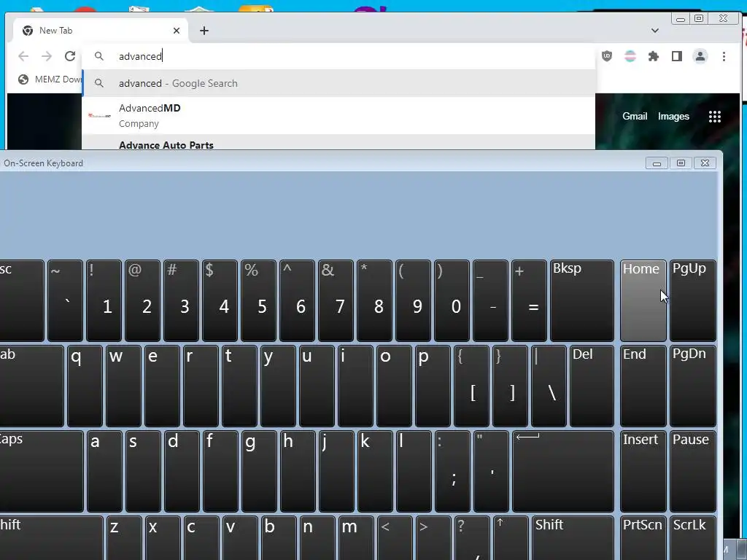The image size is (747, 560).
Task: Click the Pause key
Action: (x=693, y=472)
